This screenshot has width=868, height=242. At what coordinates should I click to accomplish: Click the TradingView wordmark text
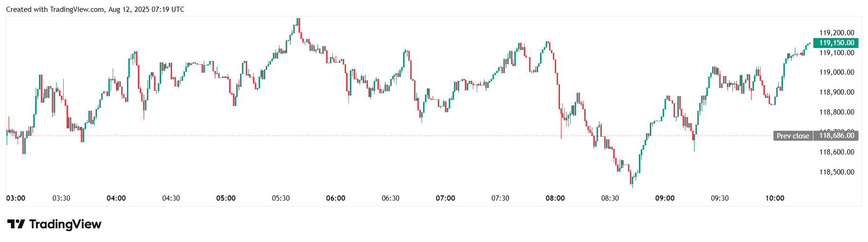click(65, 224)
